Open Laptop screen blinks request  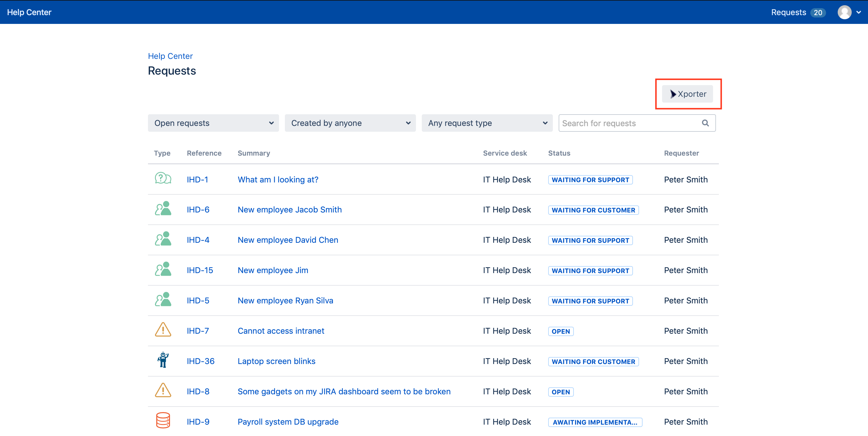click(276, 361)
